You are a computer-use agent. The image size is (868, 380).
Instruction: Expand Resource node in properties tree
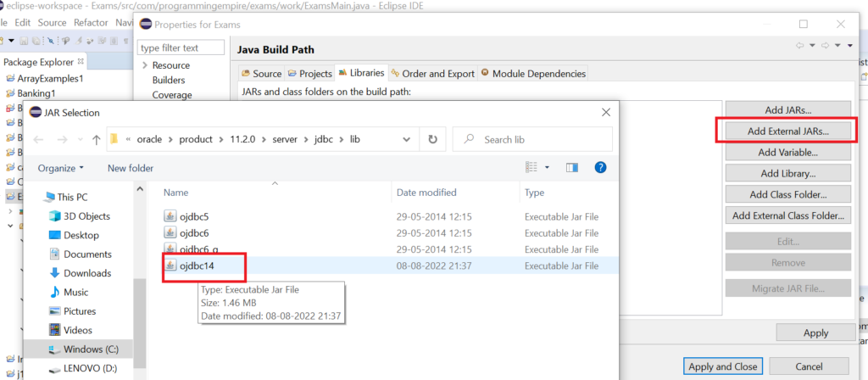tap(145, 65)
